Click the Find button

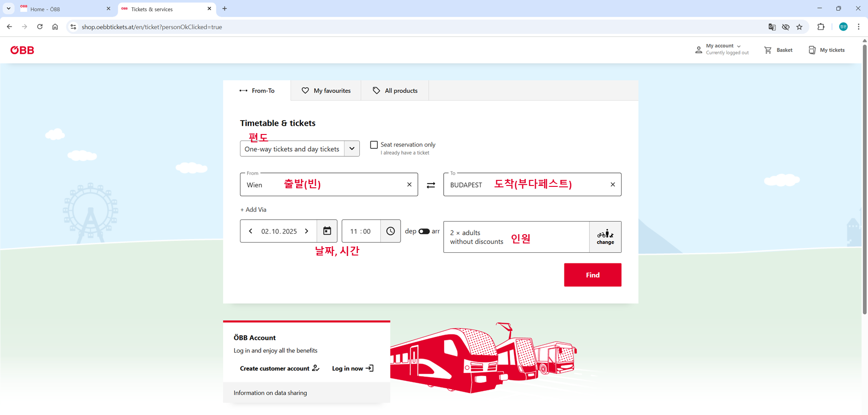point(593,275)
